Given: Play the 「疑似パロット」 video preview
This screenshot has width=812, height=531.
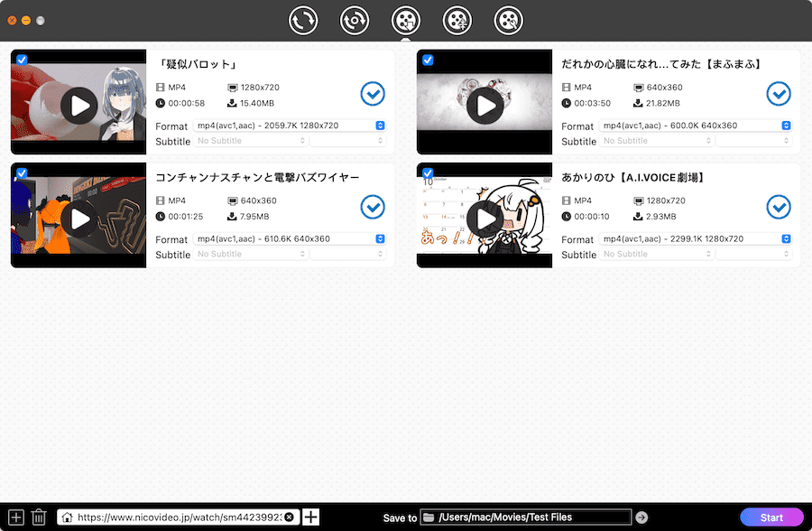Looking at the screenshot, I should point(79,106).
